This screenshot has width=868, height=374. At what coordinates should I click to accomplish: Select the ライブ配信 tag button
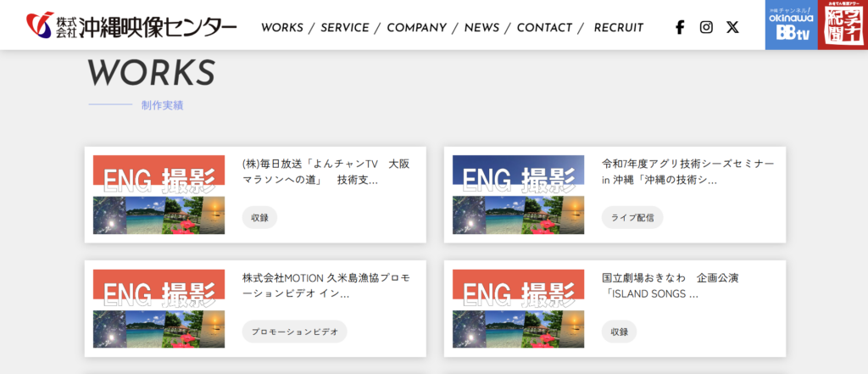click(632, 217)
